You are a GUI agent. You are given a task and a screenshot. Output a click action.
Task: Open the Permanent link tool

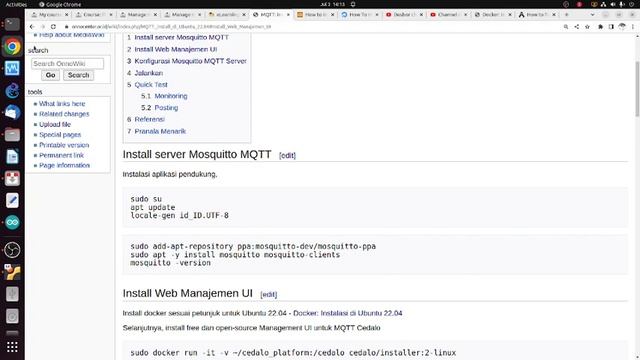62,155
